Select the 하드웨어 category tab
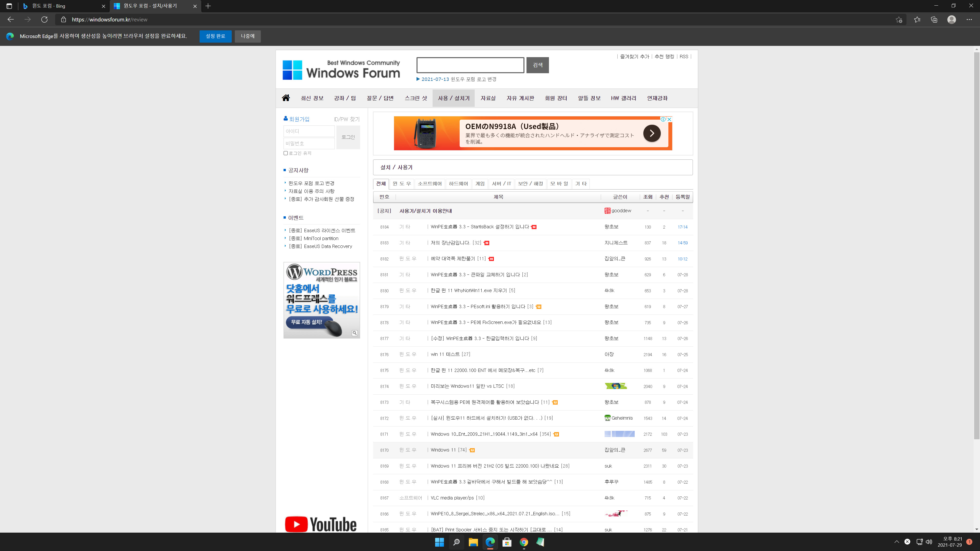 458,184
